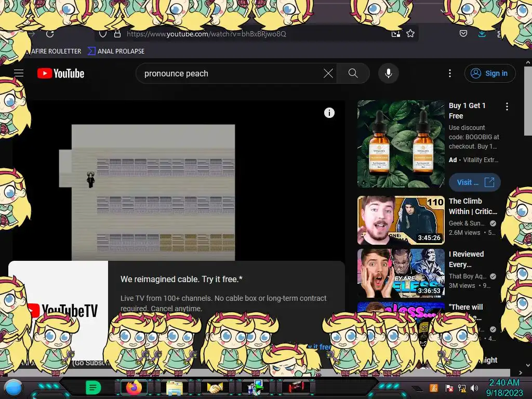Open the Pocket save icon

pos(463,33)
